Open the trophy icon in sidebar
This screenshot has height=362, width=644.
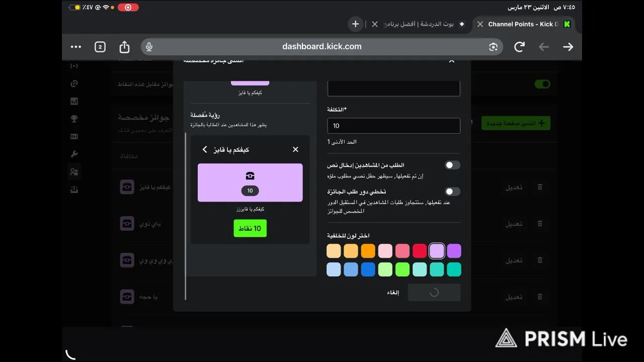coord(74,119)
